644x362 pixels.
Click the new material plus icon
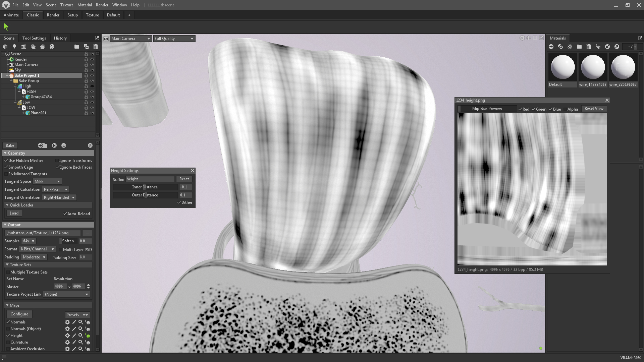551,47
